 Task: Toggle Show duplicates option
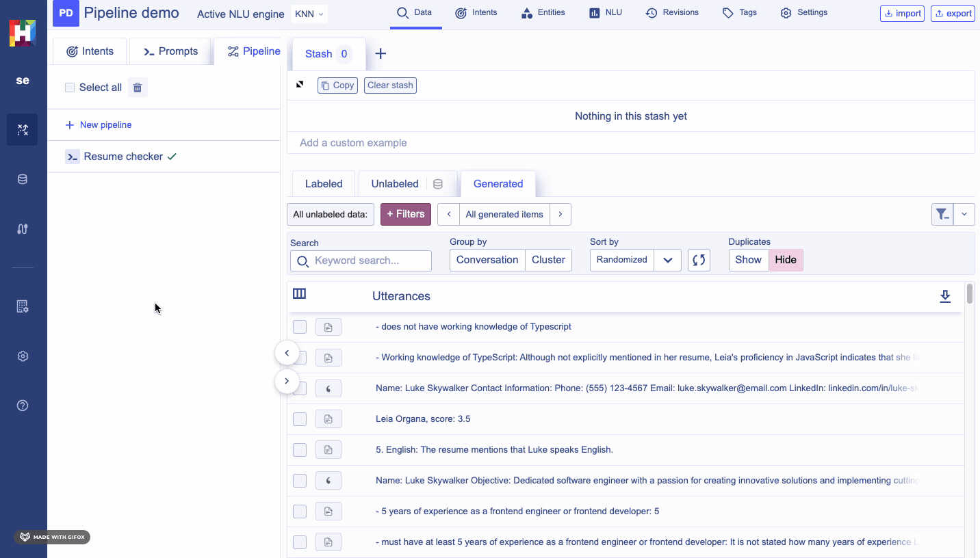click(748, 260)
